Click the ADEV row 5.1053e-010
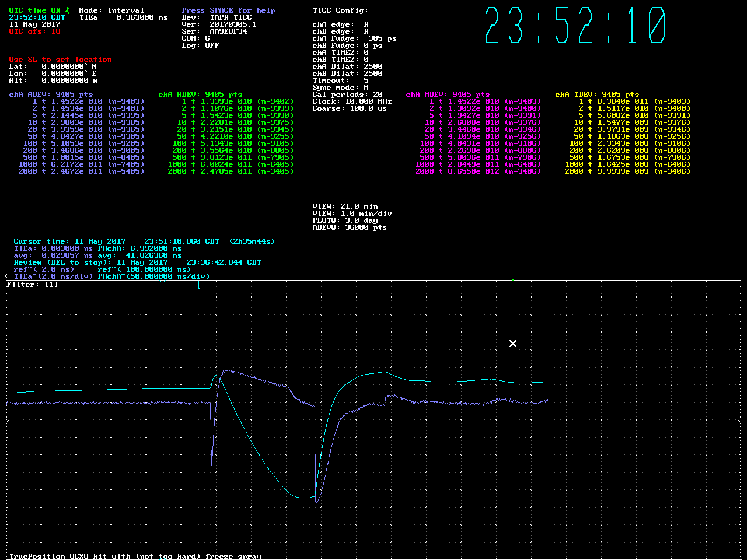747x560 pixels. click(83, 143)
